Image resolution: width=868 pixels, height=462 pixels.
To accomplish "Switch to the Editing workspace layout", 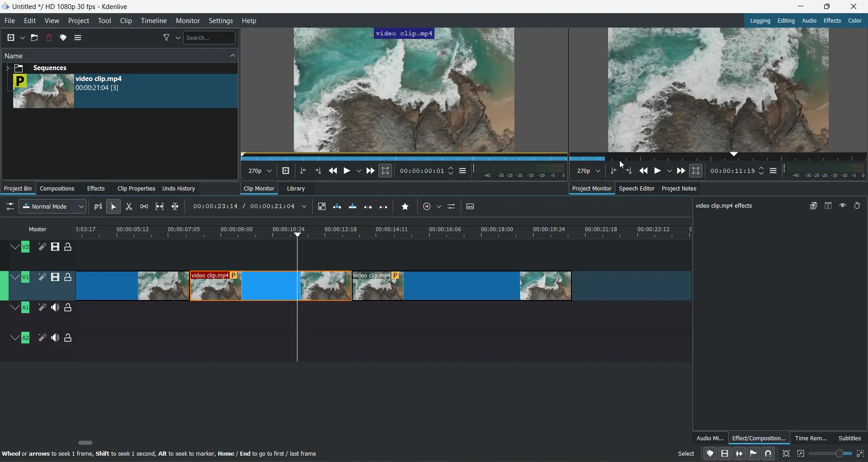I will (787, 21).
